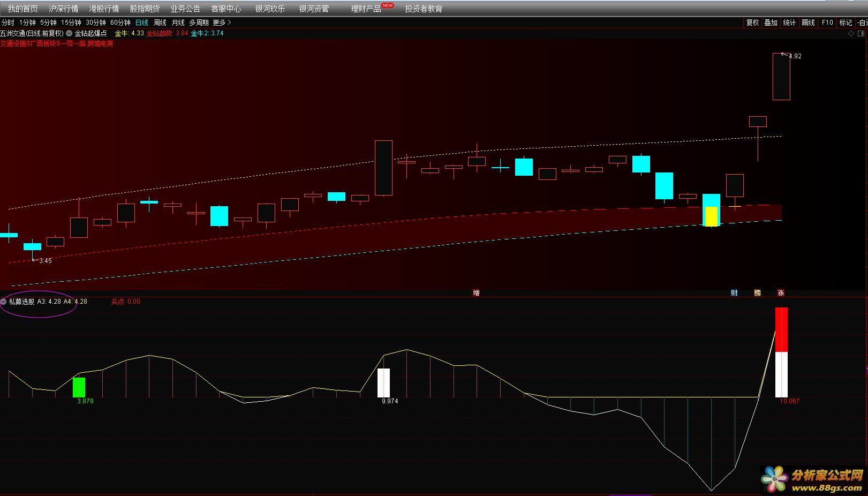Image resolution: width=868 pixels, height=496 pixels.
Task: Click 增 event marker icon
Action: [x=476, y=293]
